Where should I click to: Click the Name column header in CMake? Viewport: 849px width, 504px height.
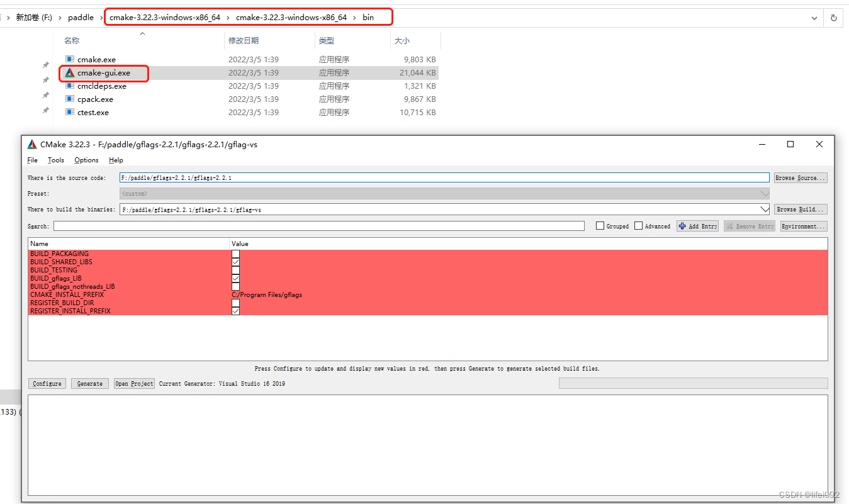pos(39,244)
